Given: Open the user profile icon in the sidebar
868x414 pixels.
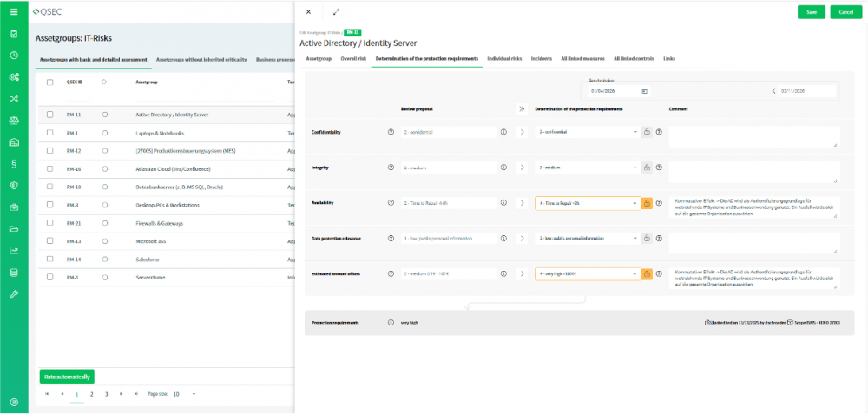Looking at the screenshot, I should pos(14,402).
